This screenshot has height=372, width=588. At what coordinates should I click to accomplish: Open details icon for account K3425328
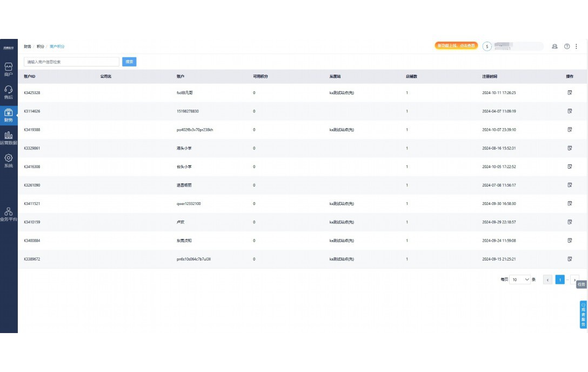point(570,93)
